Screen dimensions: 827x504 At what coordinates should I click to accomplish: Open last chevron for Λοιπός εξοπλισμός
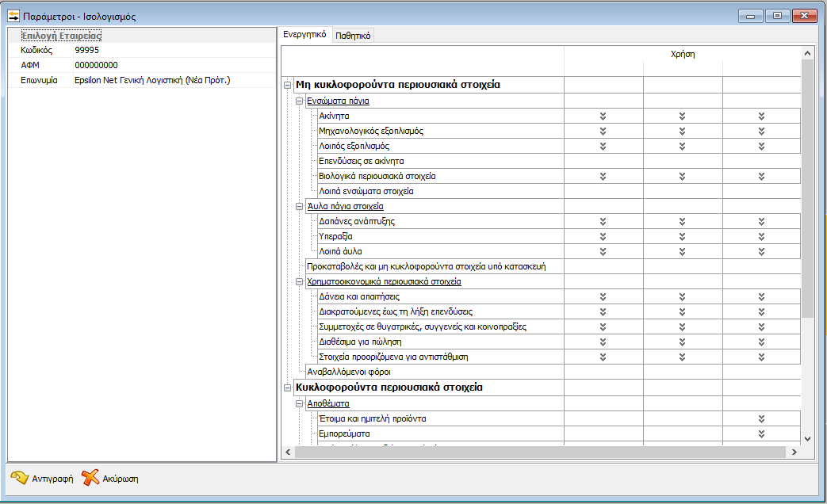[762, 146]
